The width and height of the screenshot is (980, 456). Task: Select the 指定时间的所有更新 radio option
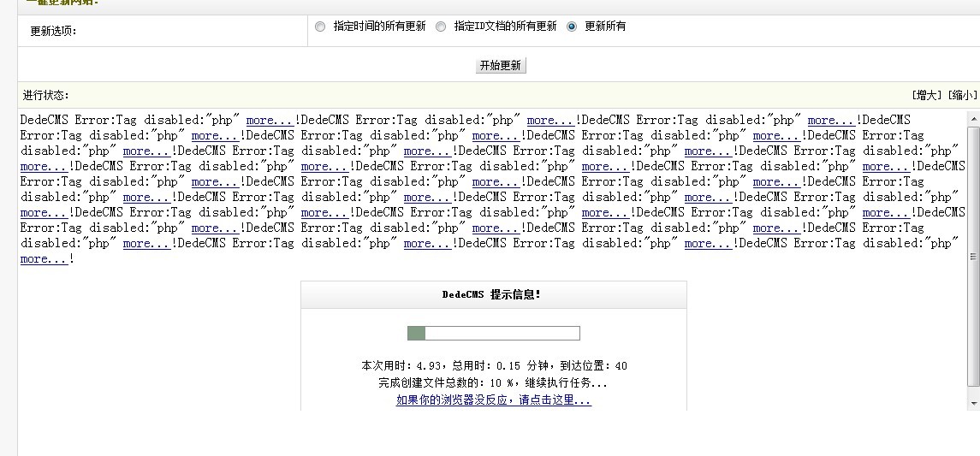click(x=320, y=27)
